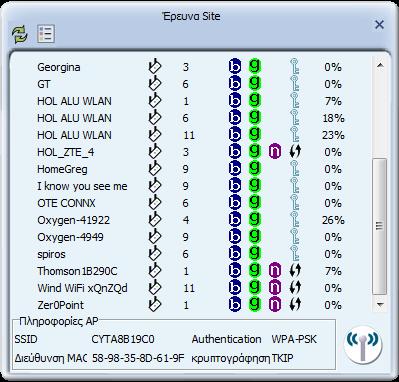The height and width of the screenshot is (382, 399).
Task: Click the key icon in spiros row
Action: coord(295,253)
